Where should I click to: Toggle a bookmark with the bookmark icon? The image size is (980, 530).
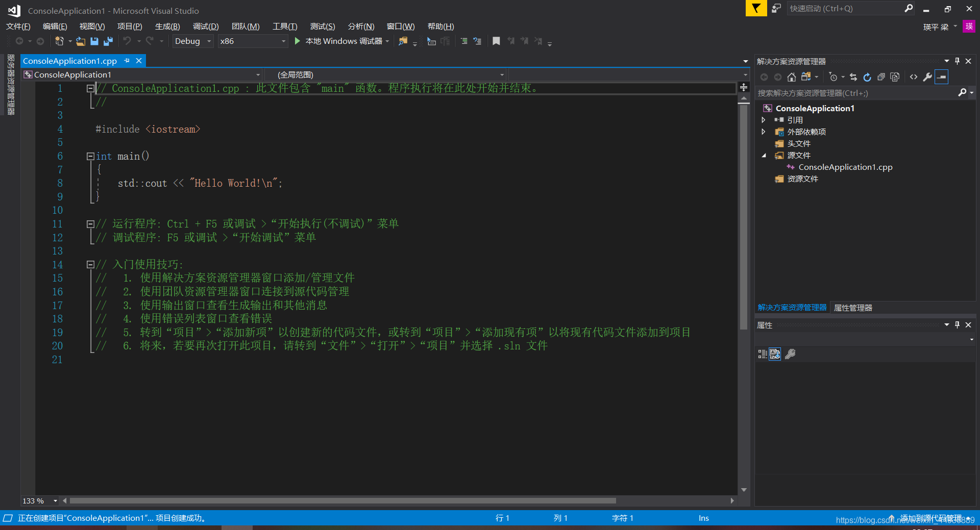coord(496,41)
